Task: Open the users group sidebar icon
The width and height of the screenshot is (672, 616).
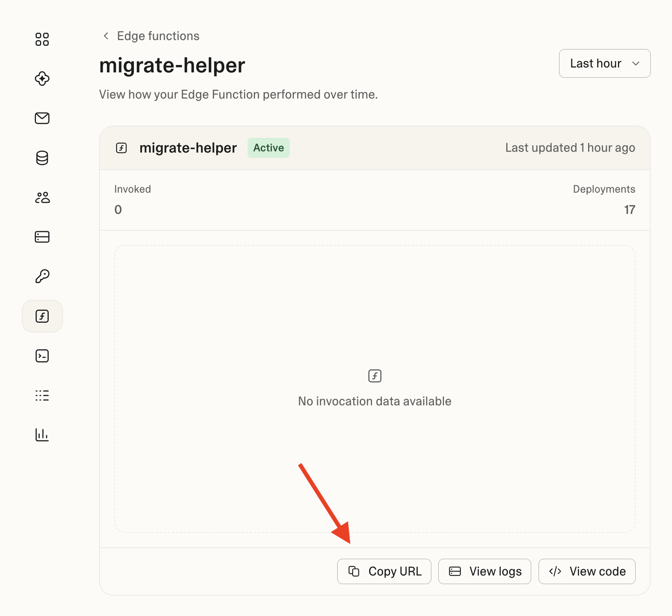Action: [42, 198]
